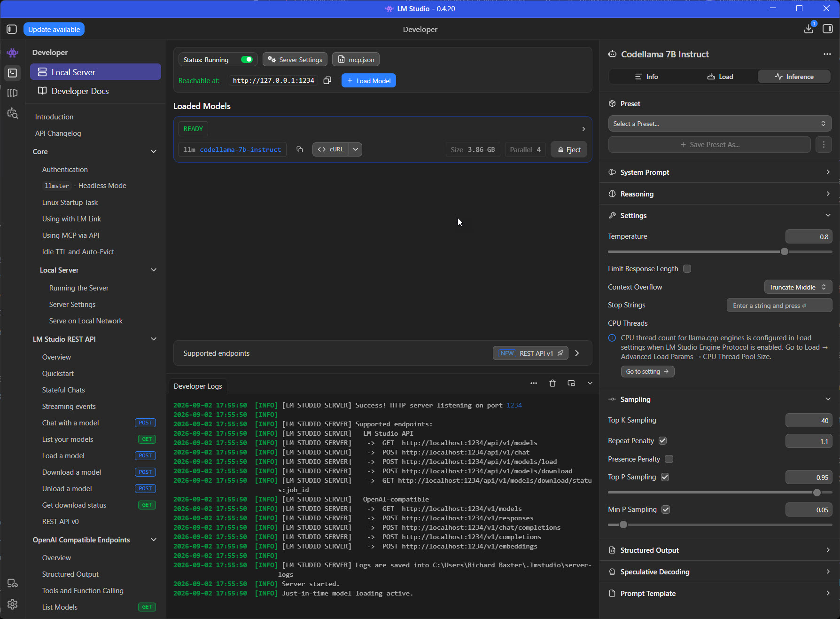Uncheck the Repeat Penalty checkbox

662,441
